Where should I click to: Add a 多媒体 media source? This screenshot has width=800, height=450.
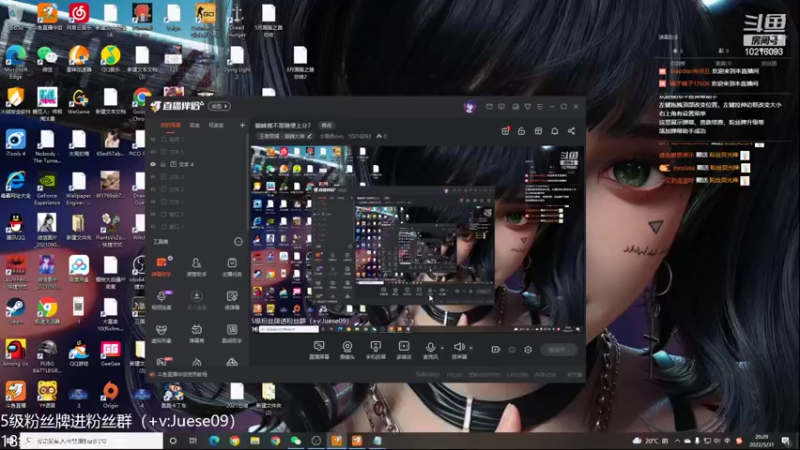click(x=404, y=350)
